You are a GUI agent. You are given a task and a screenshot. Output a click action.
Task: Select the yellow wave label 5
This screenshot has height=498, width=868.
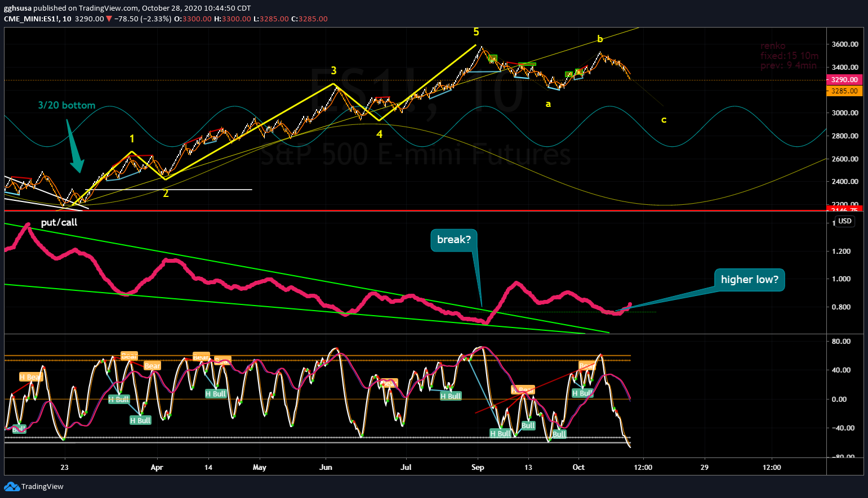tap(476, 32)
